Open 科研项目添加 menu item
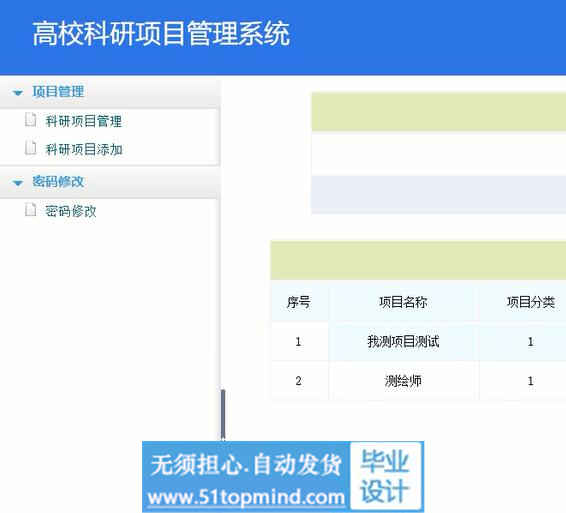The height and width of the screenshot is (513, 566). (x=84, y=149)
